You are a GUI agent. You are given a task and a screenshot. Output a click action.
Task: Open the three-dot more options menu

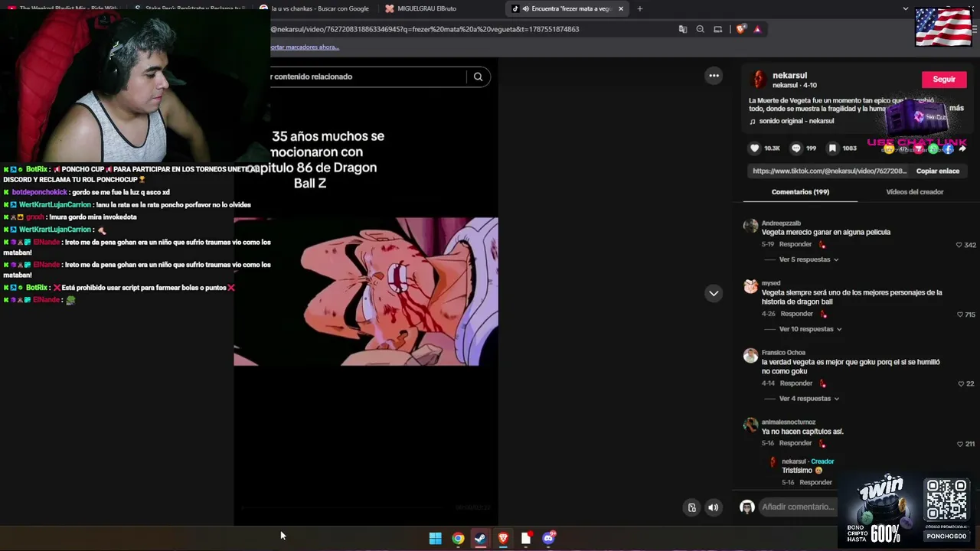(x=714, y=76)
